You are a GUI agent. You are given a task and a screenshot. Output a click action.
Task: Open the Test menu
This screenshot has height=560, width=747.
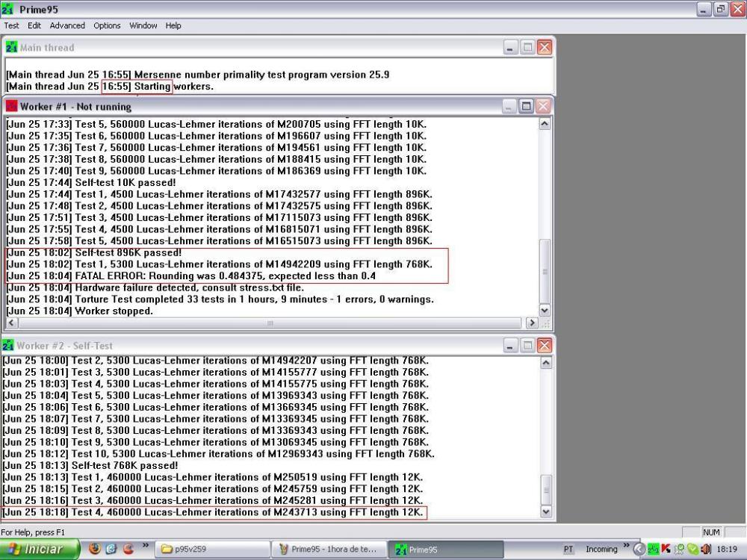12,25
